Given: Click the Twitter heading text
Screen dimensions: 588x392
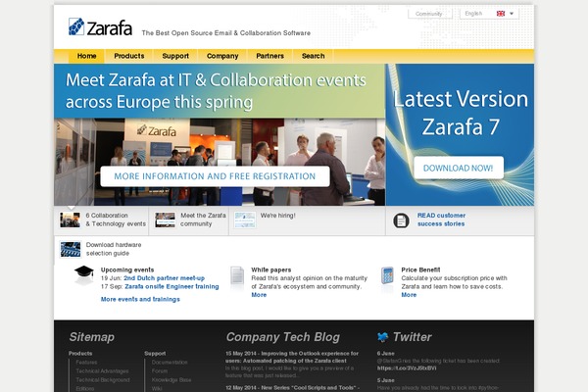Looking at the screenshot, I should point(413,337).
